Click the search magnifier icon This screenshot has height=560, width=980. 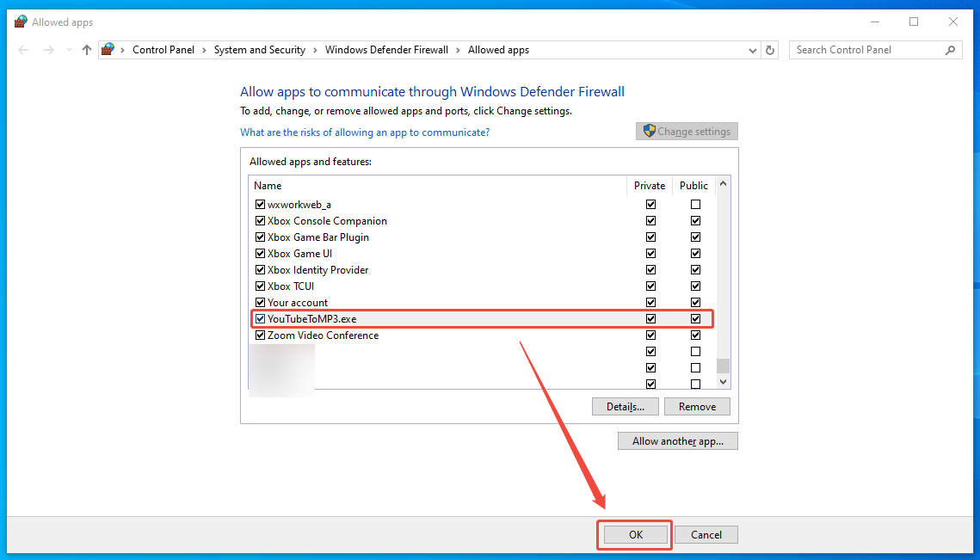coord(950,50)
